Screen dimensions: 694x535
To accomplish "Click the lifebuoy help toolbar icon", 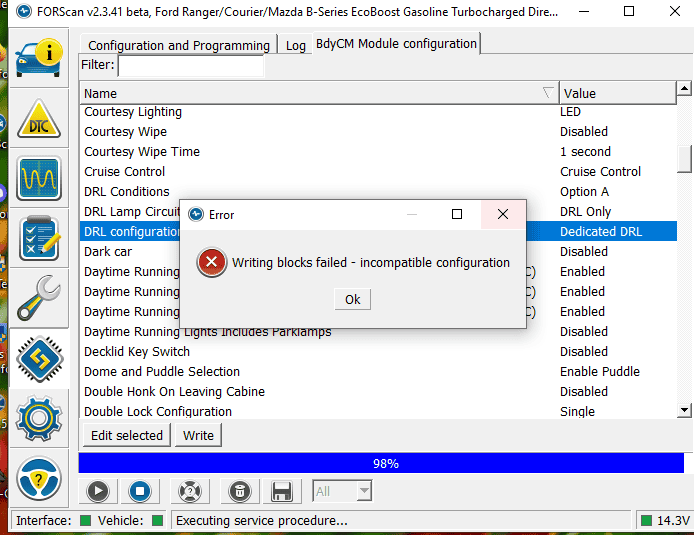I will click(x=189, y=491).
